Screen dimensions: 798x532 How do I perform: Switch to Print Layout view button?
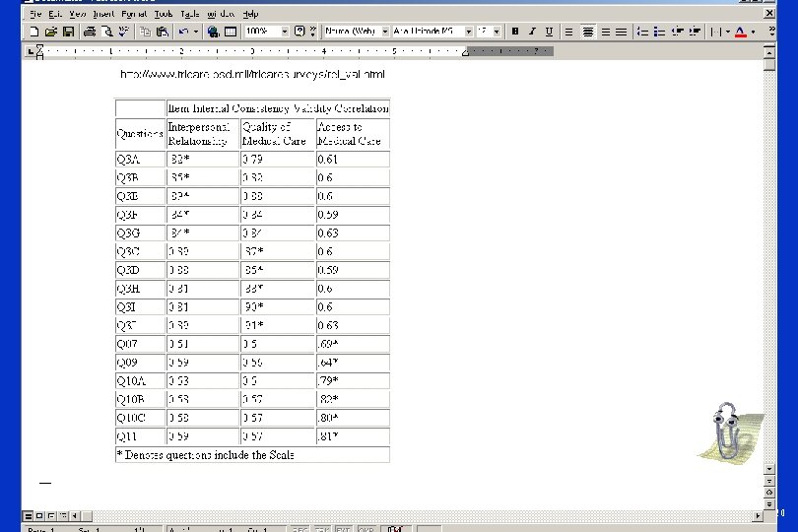click(51, 515)
